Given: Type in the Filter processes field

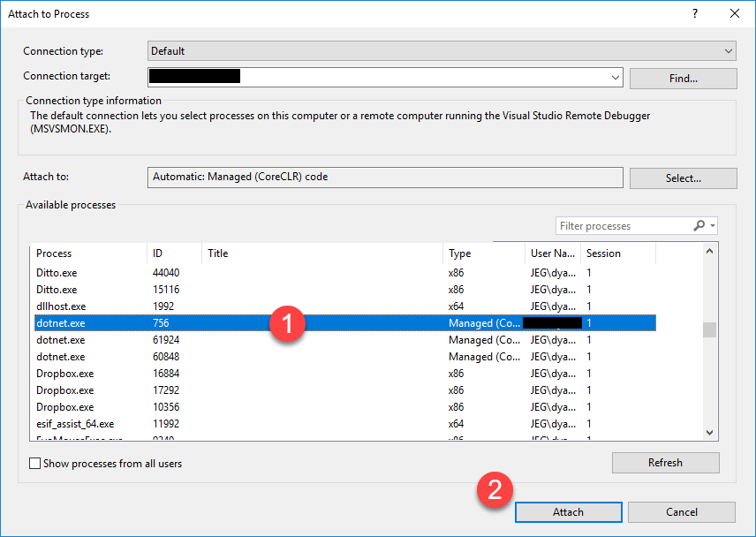Looking at the screenshot, I should 623,226.
